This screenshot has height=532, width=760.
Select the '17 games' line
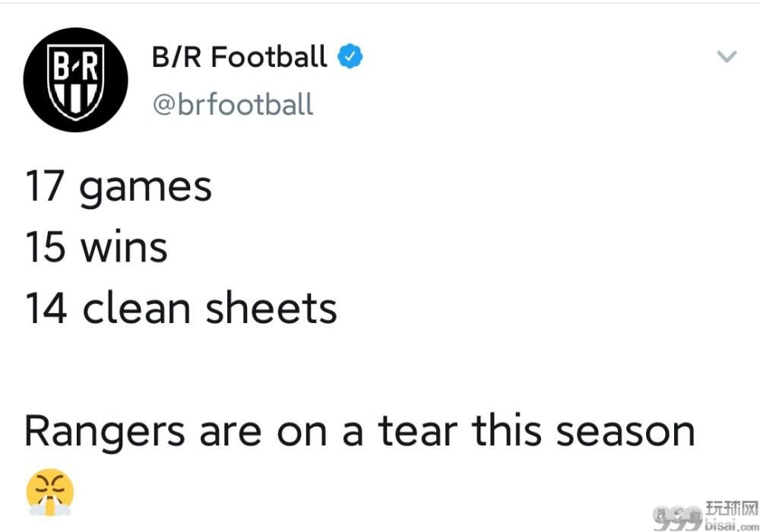pyautogui.click(x=119, y=187)
